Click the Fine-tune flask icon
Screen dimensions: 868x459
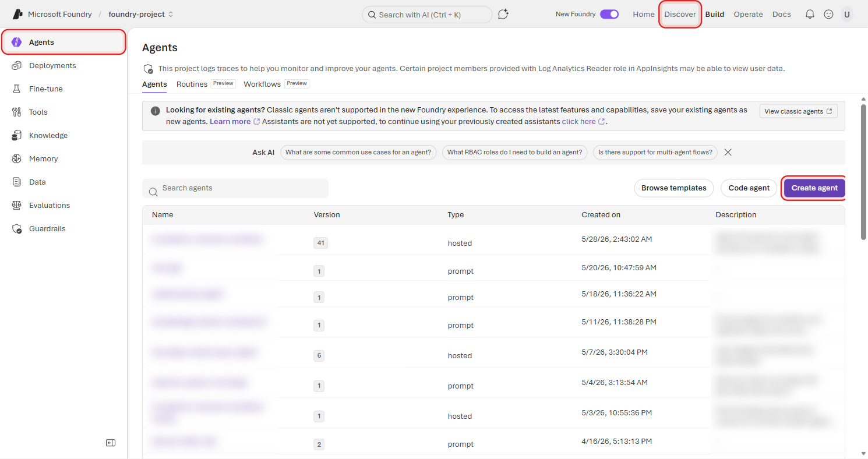17,89
